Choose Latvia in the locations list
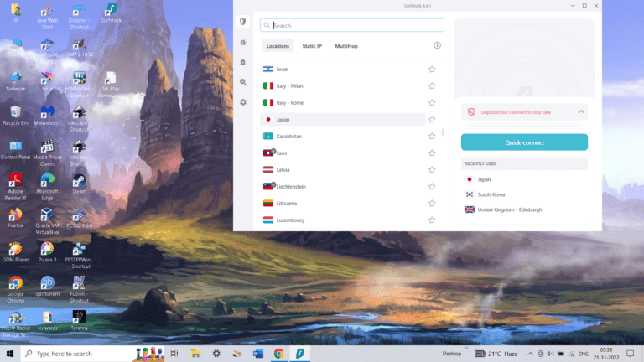Viewport: 644px width, 362px height. click(x=342, y=170)
